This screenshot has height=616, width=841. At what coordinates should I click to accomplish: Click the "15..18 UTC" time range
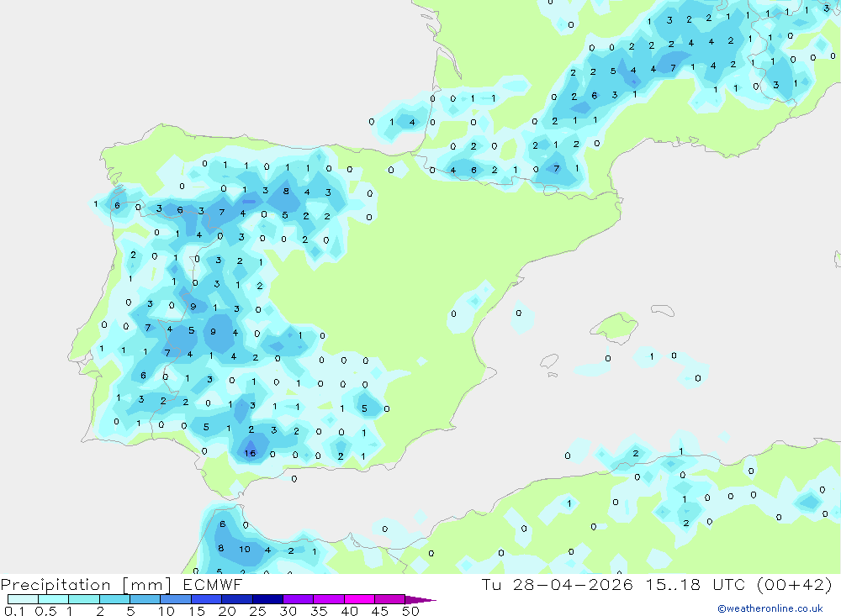[696, 585]
